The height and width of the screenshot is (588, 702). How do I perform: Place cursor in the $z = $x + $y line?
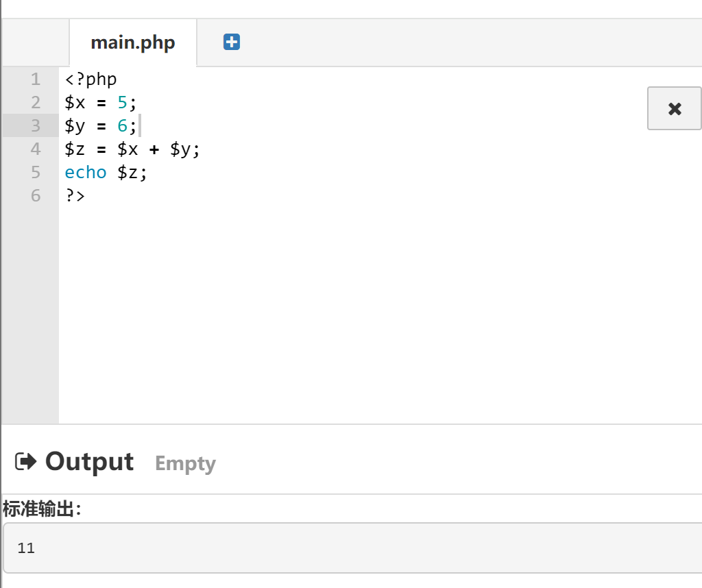click(132, 149)
